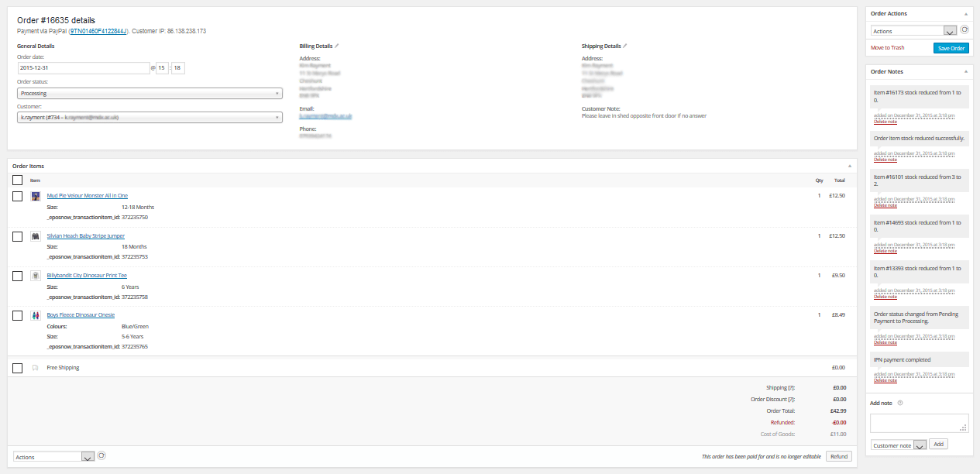Open the Customer selection dropdown
The image size is (980, 474).
coord(150,118)
